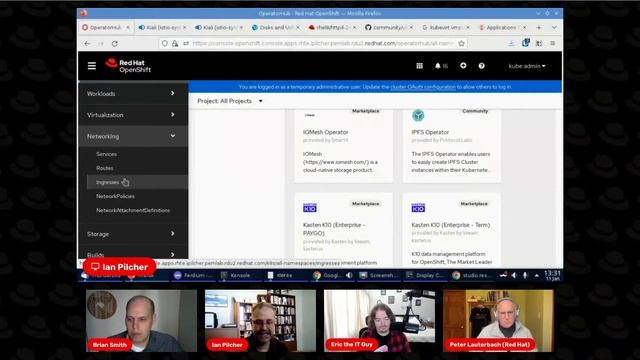Switch to the first Kiali browser tab
The image size is (640, 360).
[162, 27]
